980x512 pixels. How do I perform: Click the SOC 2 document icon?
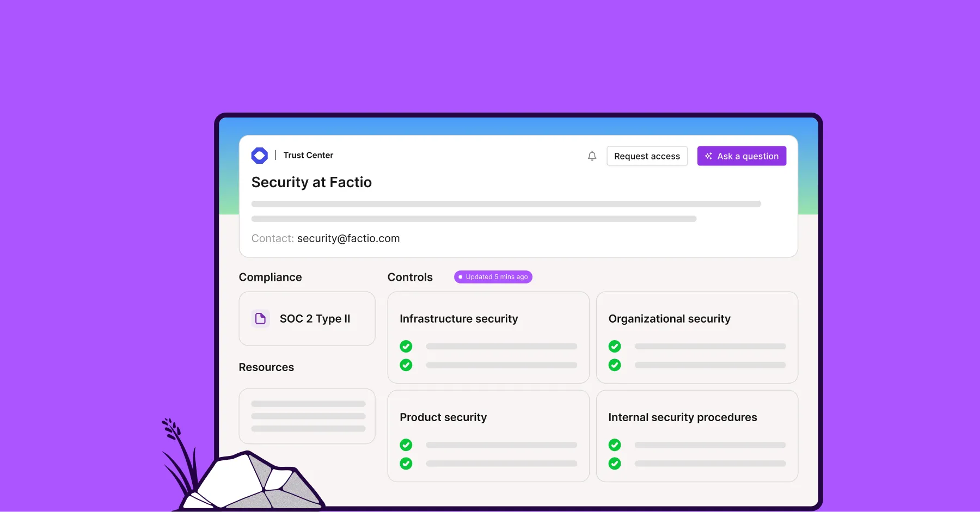tap(260, 318)
